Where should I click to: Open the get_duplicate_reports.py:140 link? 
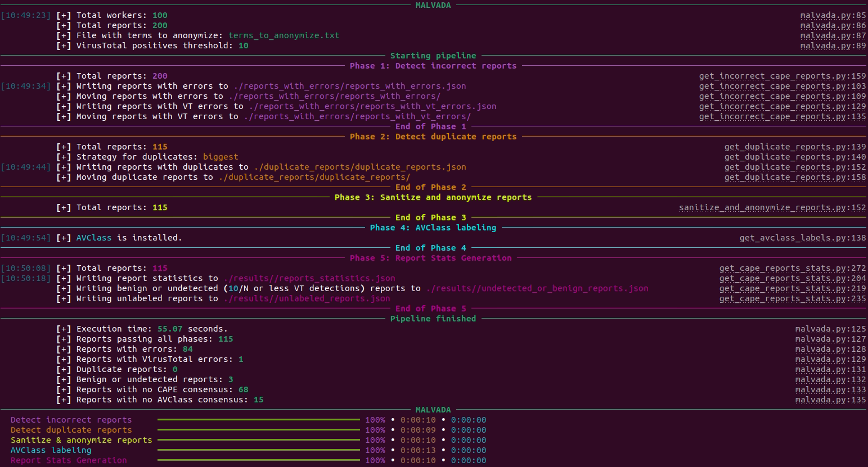point(795,157)
